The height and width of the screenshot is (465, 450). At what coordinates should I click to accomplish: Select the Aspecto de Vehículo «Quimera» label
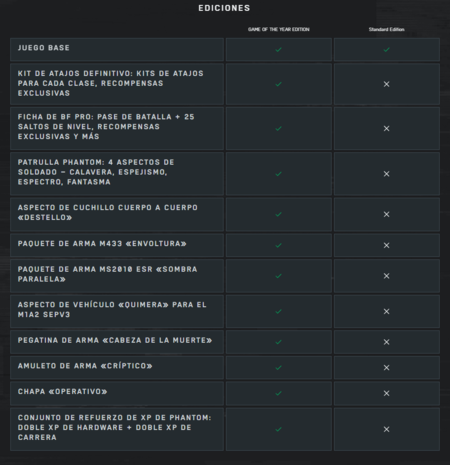[x=112, y=310]
